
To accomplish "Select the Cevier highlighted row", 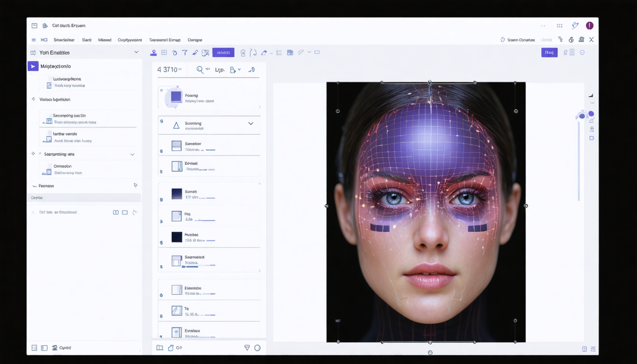I will tap(84, 198).
